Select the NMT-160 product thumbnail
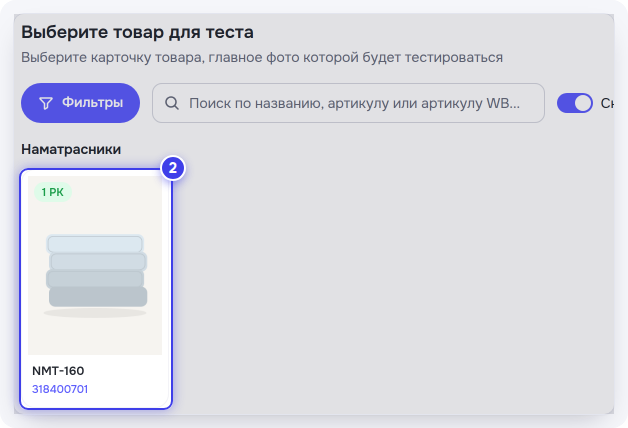This screenshot has width=628, height=428. (x=95, y=265)
